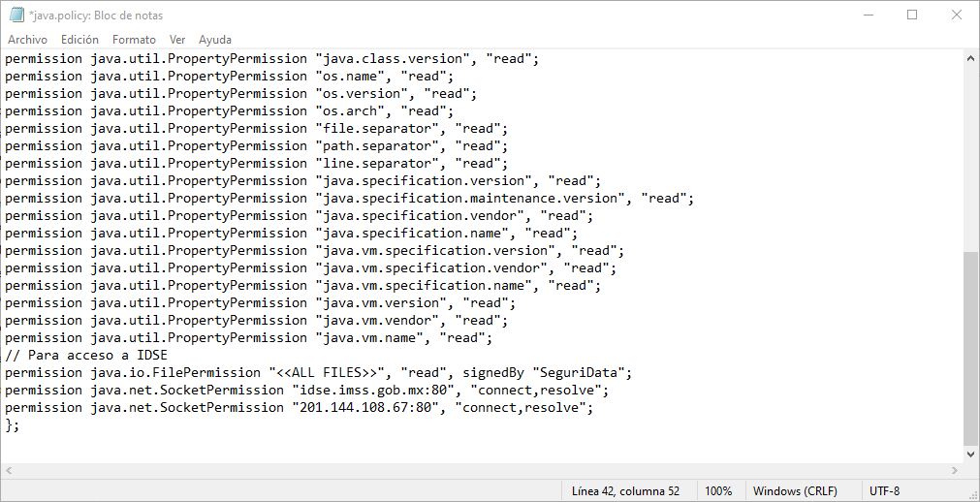
Task: Click the vertical scrollbar down arrow
Action: [971, 455]
